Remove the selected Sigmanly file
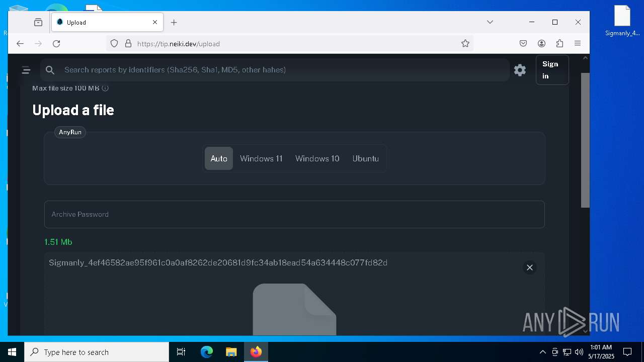This screenshot has height=362, width=644. coord(529,267)
